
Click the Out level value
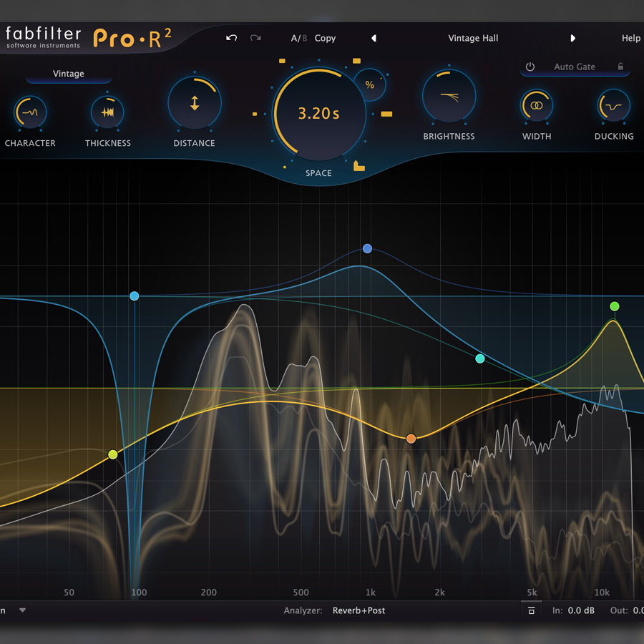coord(638,611)
